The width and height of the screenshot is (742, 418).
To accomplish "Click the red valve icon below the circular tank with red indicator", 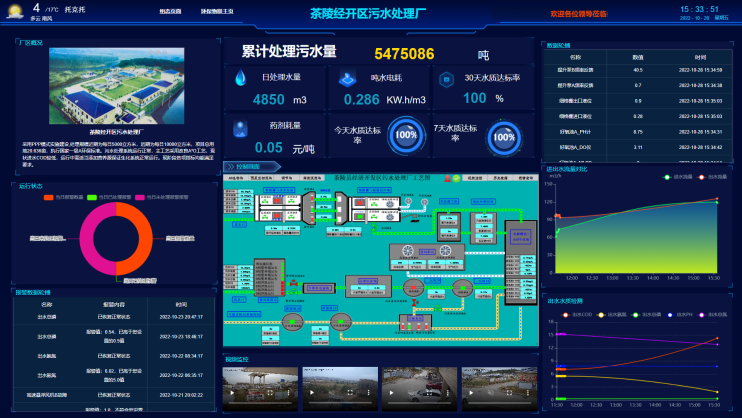I will click(x=415, y=302).
